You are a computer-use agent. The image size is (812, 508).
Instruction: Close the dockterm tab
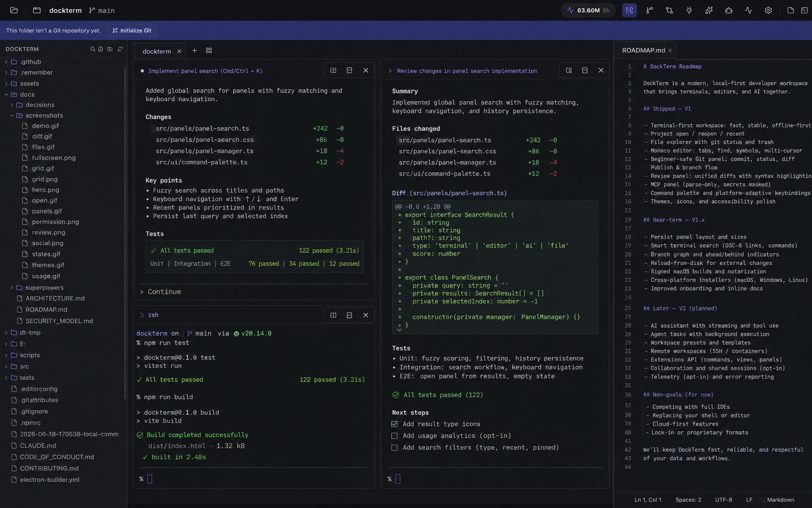pyautogui.click(x=179, y=51)
